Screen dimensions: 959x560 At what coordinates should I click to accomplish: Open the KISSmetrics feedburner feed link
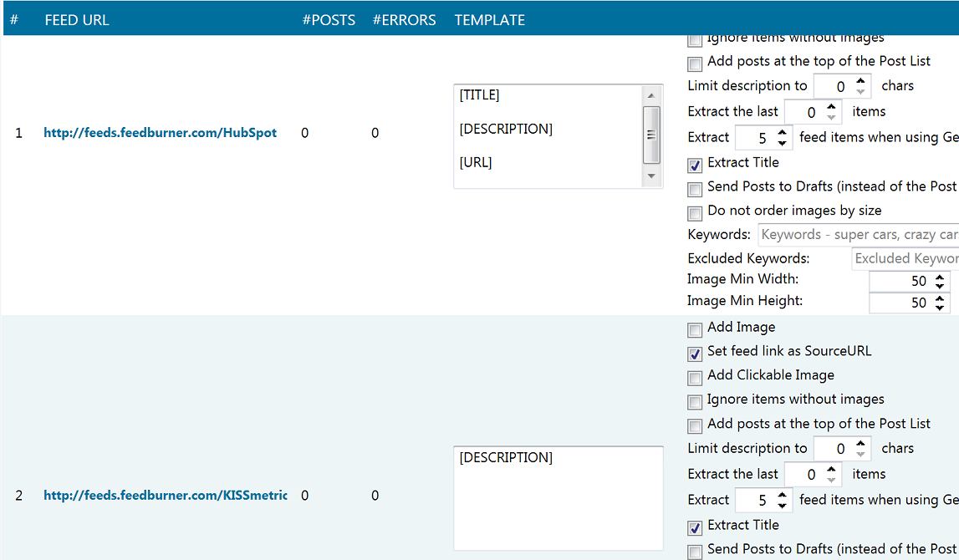165,496
